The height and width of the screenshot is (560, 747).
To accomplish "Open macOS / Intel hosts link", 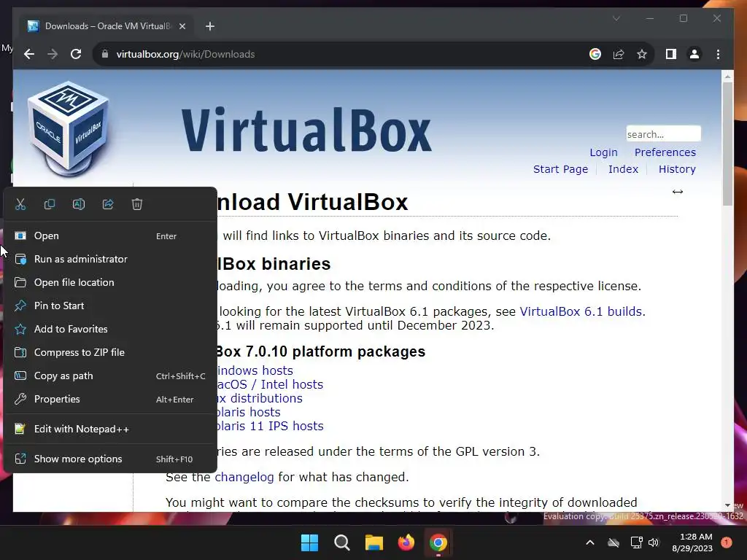I will pos(270,384).
